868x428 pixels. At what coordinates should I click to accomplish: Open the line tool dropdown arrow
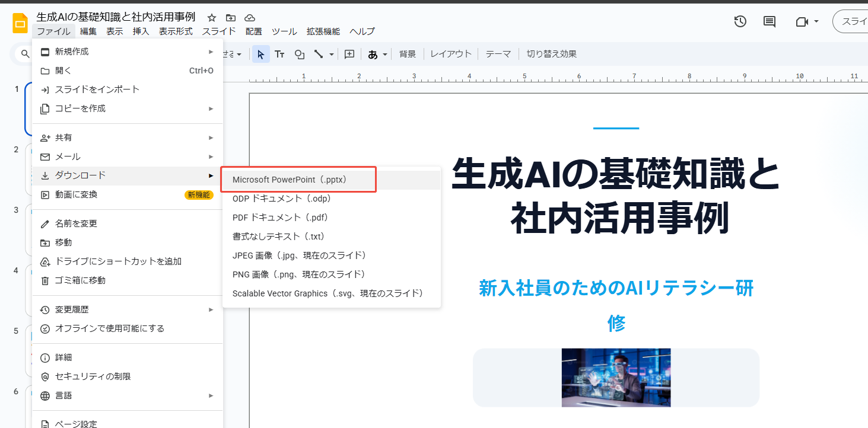pos(332,54)
